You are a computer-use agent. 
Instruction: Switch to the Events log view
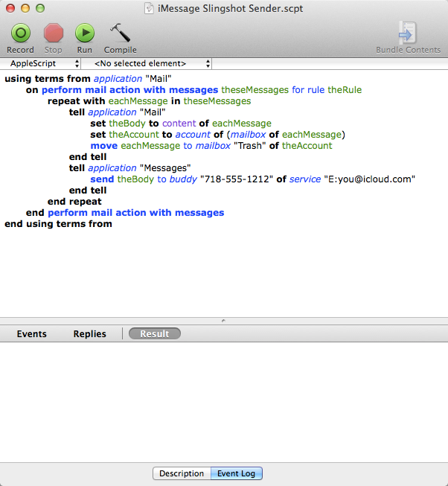point(31,334)
